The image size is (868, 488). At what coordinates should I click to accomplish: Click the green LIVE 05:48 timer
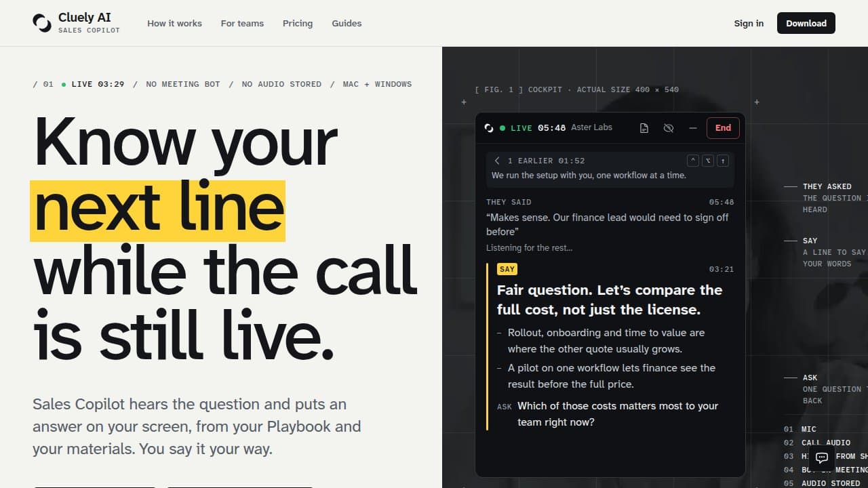(532, 128)
